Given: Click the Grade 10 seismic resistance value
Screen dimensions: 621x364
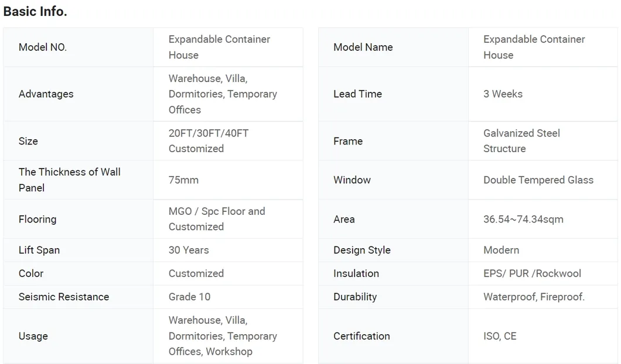Looking at the screenshot, I should click(x=189, y=297).
